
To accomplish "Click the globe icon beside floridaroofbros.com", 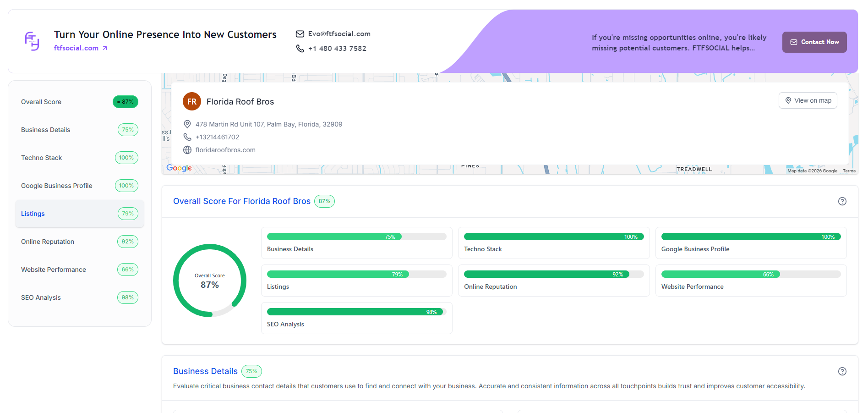I will pyautogui.click(x=187, y=150).
